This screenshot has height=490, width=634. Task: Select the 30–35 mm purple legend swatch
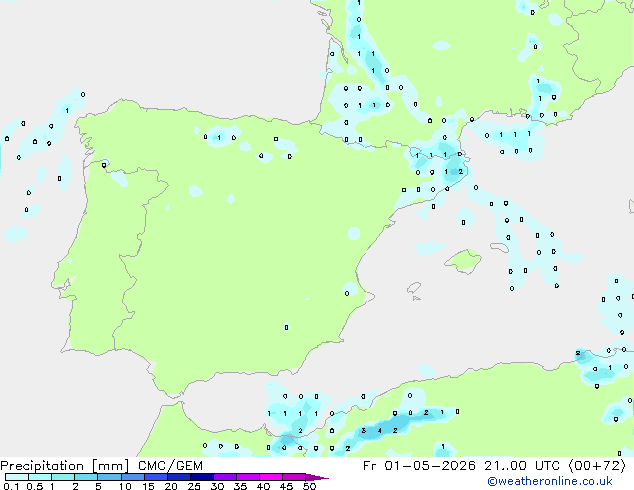point(225,477)
